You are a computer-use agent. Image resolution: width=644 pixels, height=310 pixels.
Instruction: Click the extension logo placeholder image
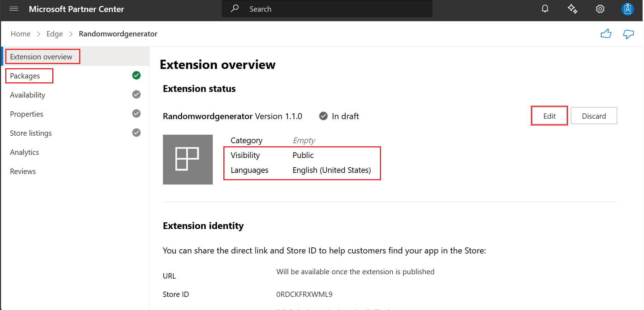(x=188, y=159)
